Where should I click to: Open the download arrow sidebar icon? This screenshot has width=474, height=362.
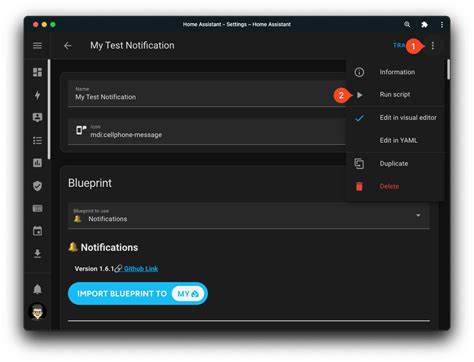click(x=37, y=253)
